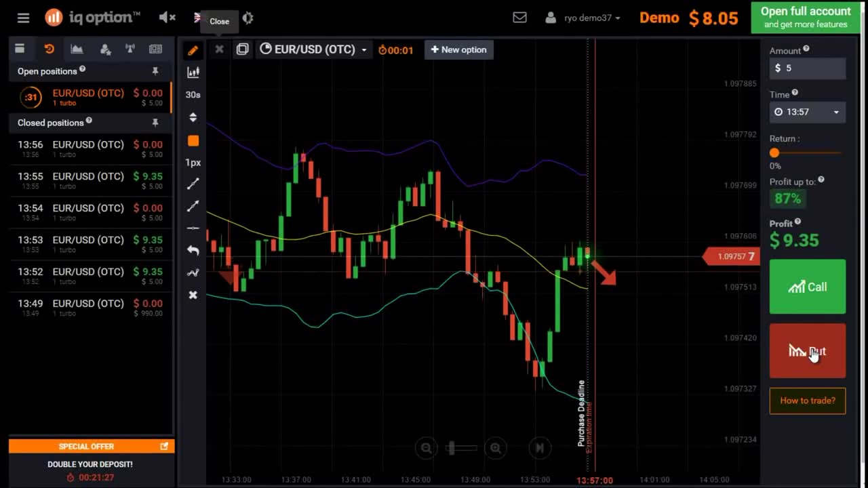Open the 13:55 closed position
This screenshot has width=868, height=488.
90,180
